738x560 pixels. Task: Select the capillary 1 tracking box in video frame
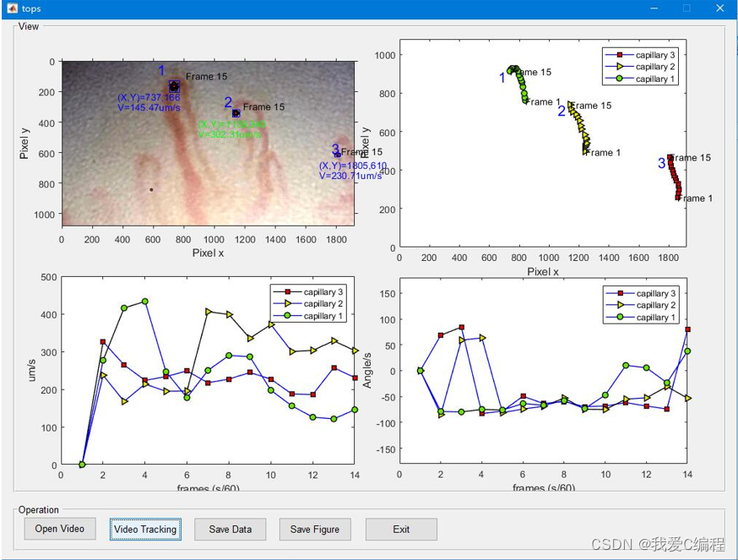click(174, 86)
